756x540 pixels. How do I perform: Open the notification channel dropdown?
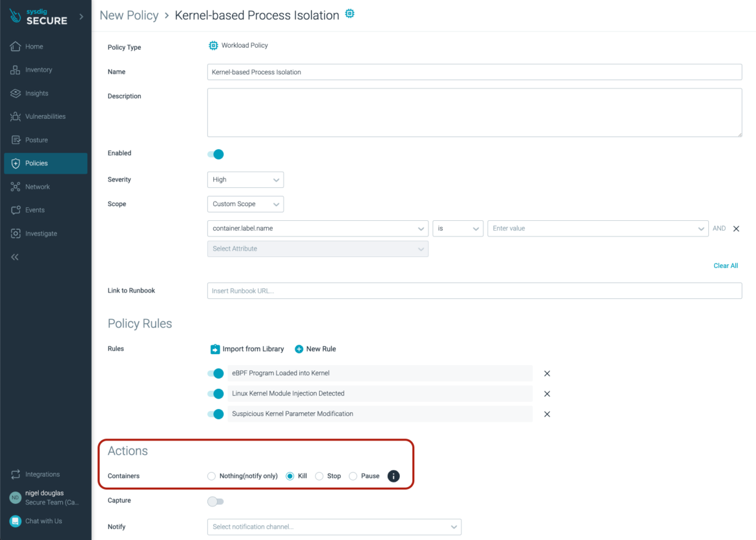333,526
